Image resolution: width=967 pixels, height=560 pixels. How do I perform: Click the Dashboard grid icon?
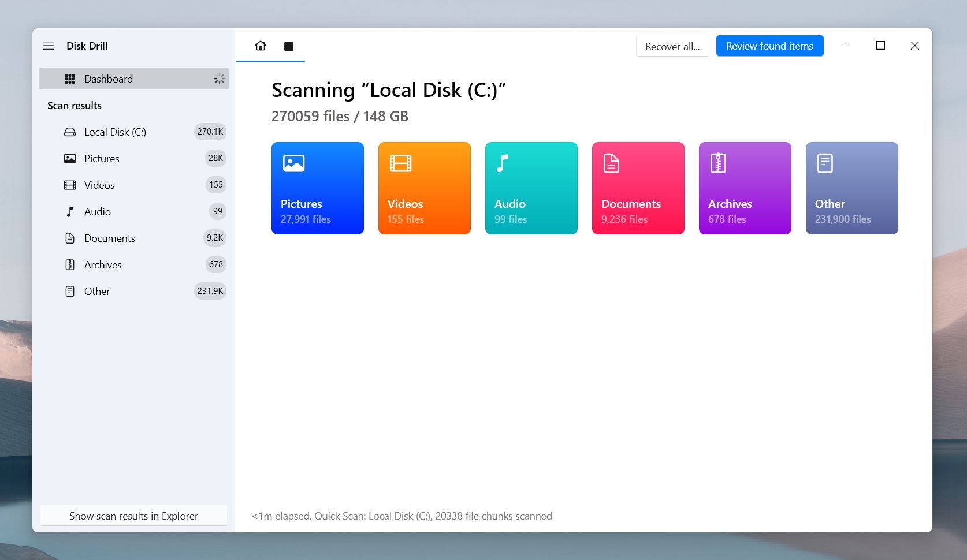[70, 79]
